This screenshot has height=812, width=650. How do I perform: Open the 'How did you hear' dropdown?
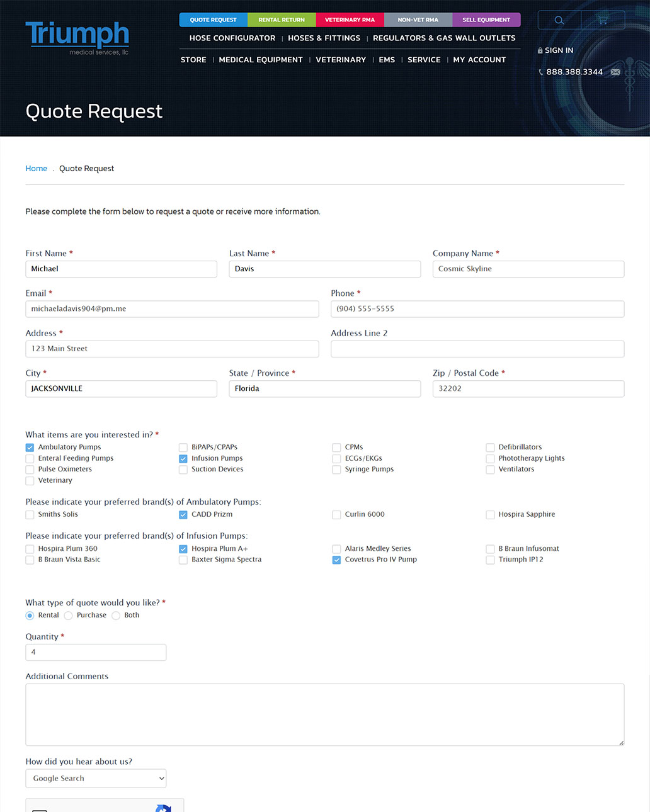coord(96,779)
